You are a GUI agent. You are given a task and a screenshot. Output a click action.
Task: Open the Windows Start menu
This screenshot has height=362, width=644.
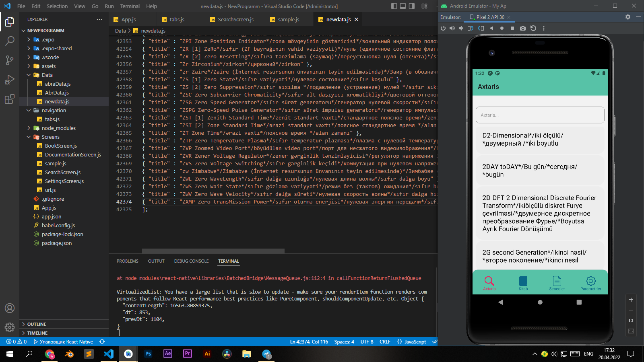coord(10,354)
